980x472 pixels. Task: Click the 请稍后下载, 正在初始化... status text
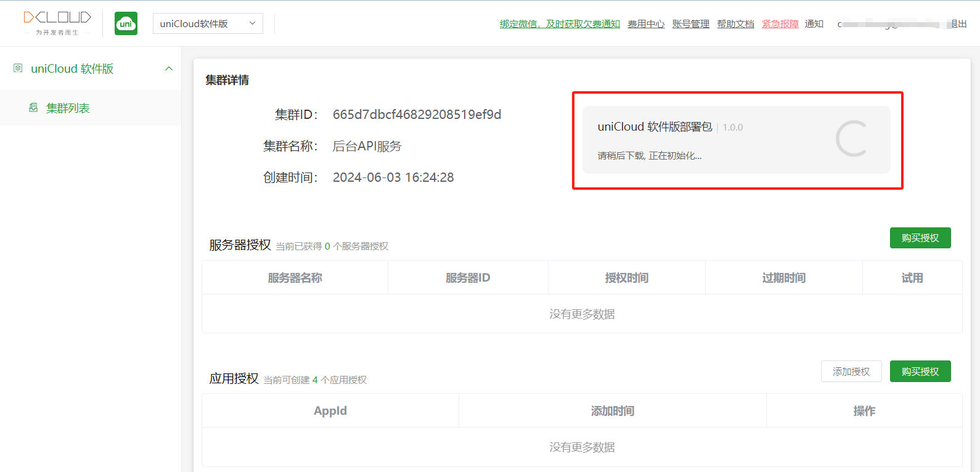coord(650,156)
